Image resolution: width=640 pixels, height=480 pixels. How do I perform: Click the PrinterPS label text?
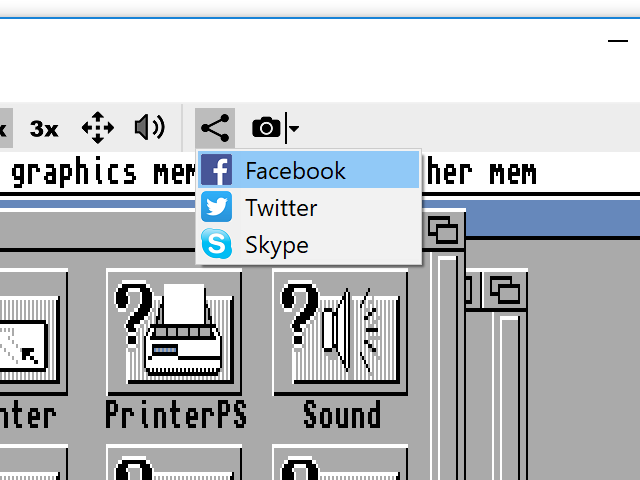click(x=176, y=414)
